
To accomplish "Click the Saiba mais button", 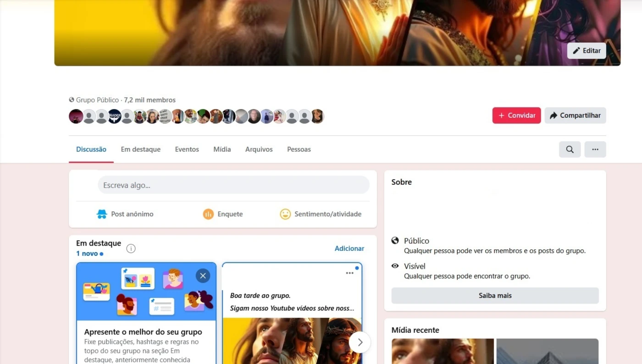I will (495, 296).
